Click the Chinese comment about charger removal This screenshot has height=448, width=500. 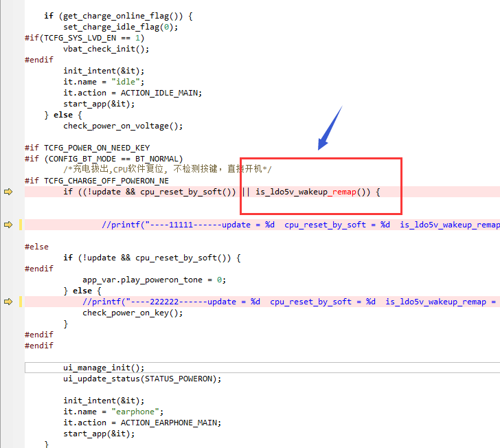click(168, 169)
